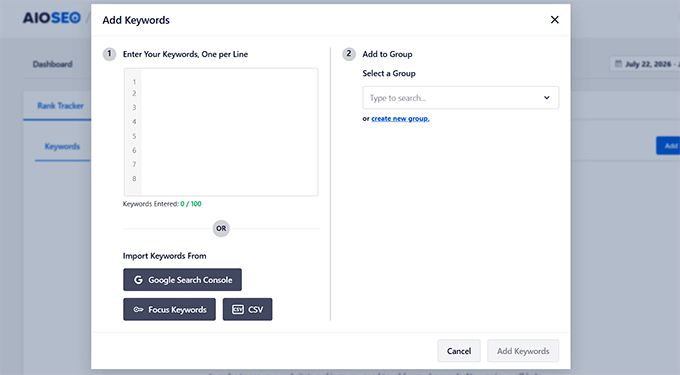Click the Google G icon
The image size is (680, 375).
138,280
